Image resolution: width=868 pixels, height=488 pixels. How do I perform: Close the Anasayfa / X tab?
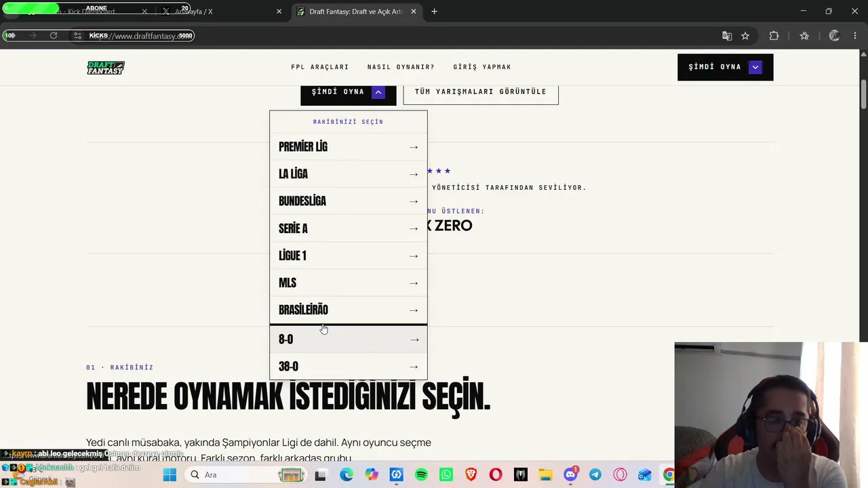pyautogui.click(x=279, y=12)
